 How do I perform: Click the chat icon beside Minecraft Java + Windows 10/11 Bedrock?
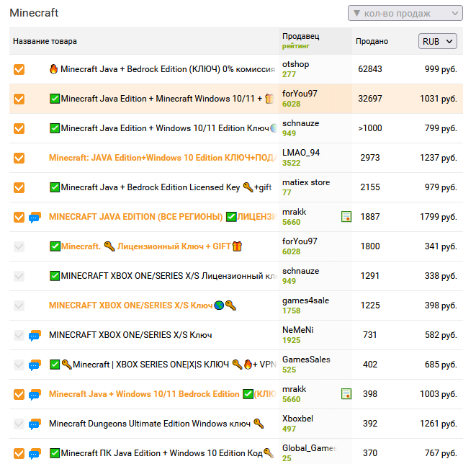tap(35, 394)
